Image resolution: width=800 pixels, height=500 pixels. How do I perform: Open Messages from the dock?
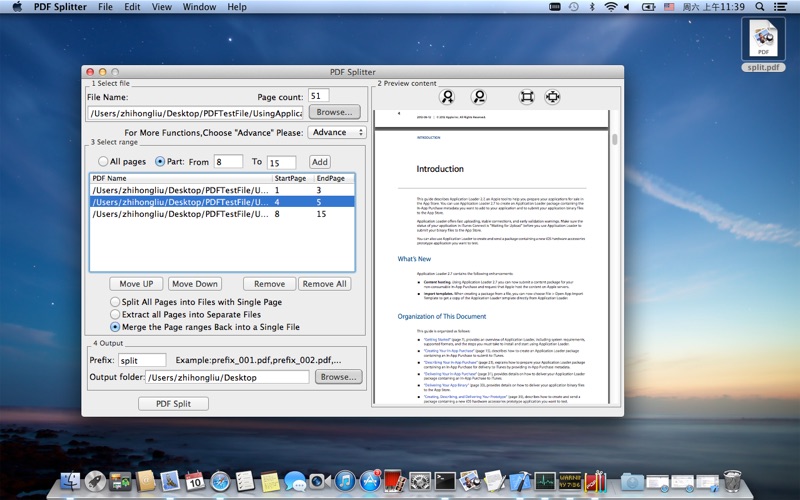click(x=295, y=481)
